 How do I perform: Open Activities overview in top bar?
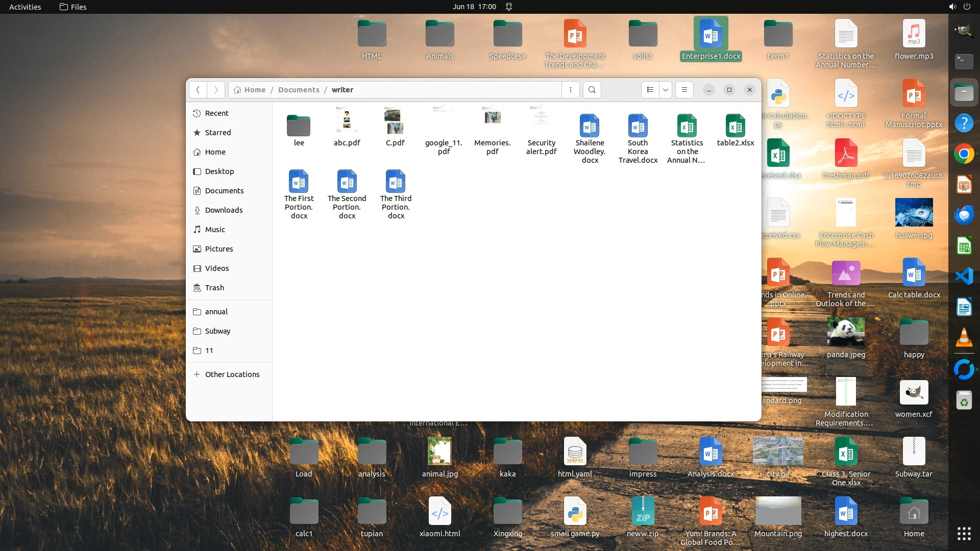pyautogui.click(x=25, y=7)
